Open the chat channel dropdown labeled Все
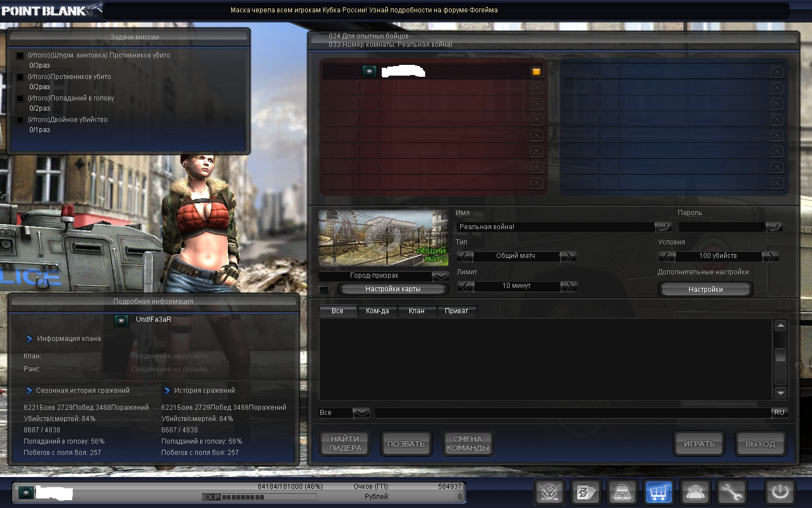This screenshot has width=812, height=508. 361,413
